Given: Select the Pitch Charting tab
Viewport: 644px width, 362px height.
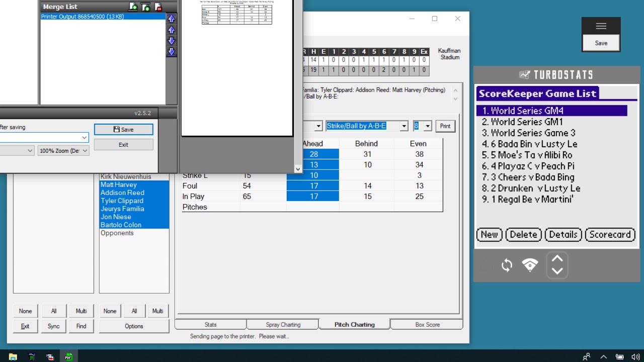Looking at the screenshot, I should click(x=355, y=324).
